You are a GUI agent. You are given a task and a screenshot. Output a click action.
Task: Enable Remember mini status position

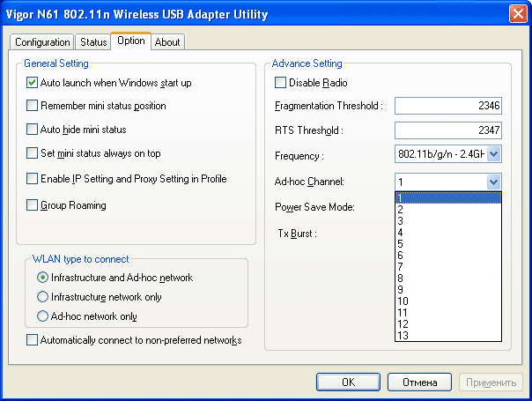click(x=32, y=106)
